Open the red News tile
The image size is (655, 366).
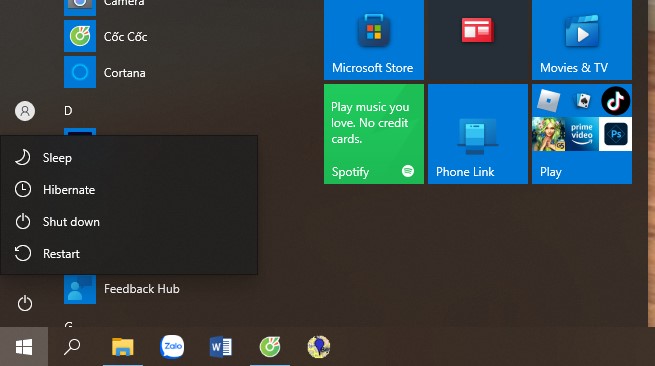click(478, 40)
